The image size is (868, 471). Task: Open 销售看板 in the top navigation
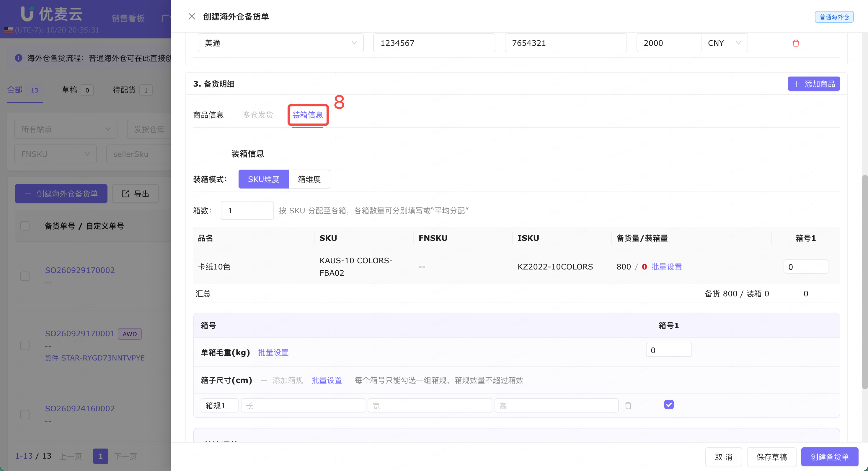(128, 18)
